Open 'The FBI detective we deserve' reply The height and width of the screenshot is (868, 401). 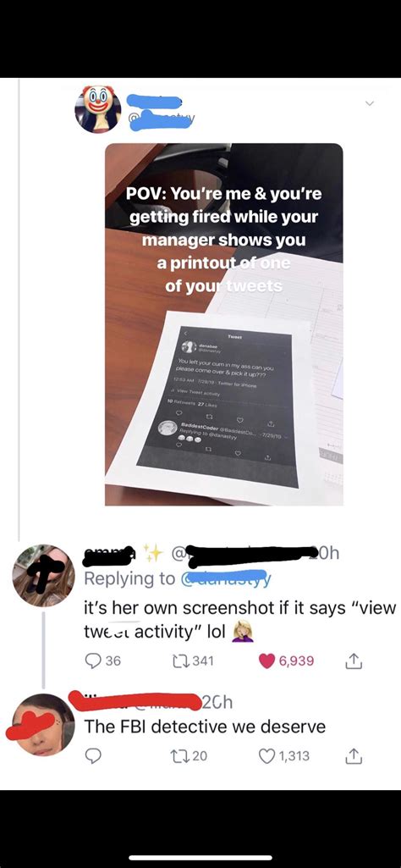point(205,727)
